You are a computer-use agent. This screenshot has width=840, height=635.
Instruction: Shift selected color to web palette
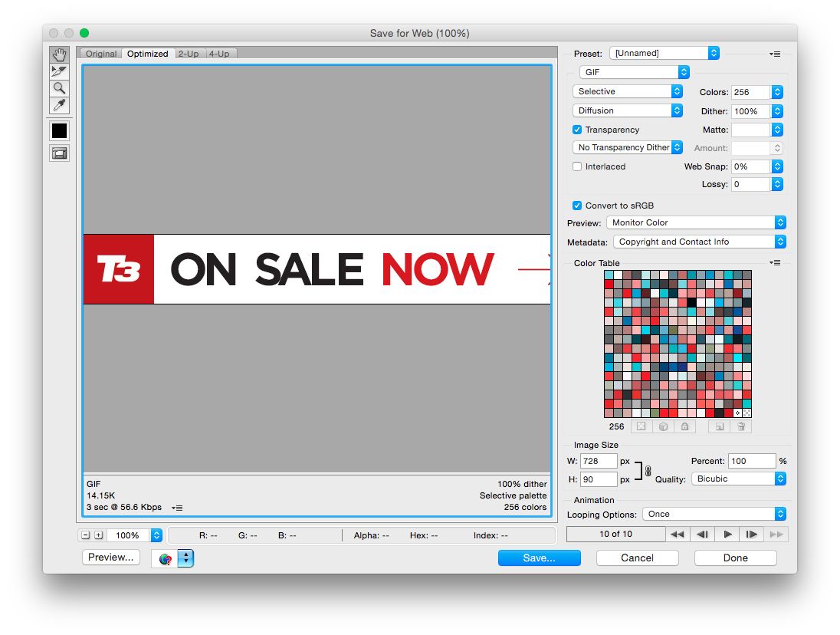coord(663,426)
